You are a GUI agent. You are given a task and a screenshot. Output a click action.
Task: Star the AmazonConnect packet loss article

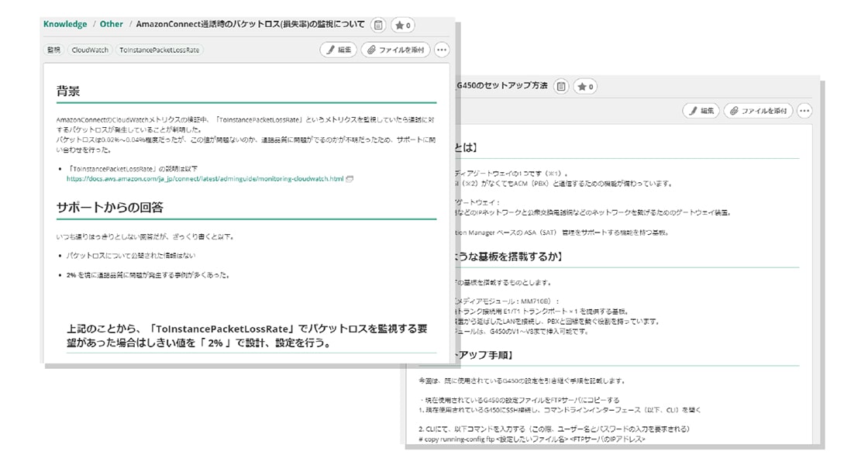pos(402,25)
